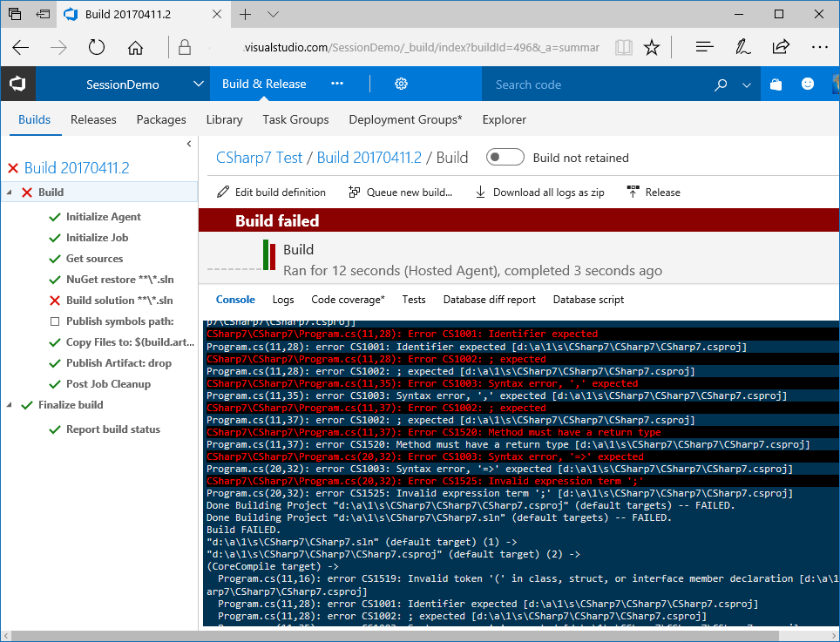
Task: Open the Builds tab
Action: (34, 119)
